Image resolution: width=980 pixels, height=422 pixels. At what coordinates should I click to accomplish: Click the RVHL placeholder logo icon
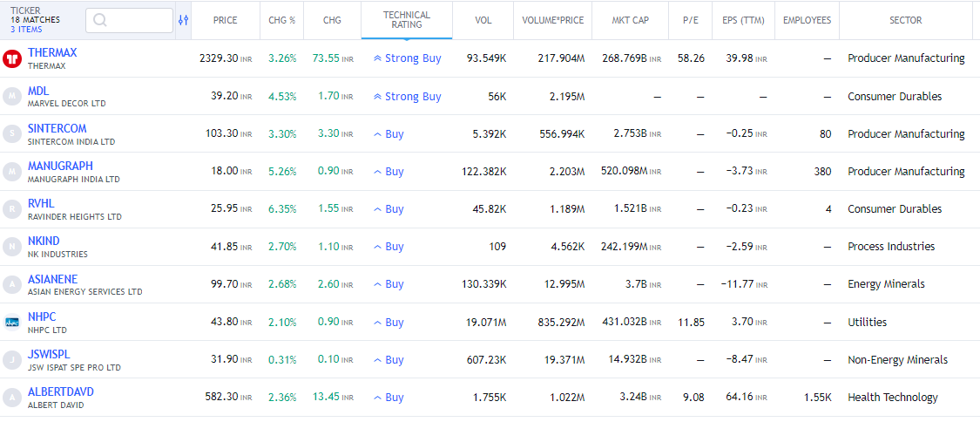pyautogui.click(x=12, y=208)
